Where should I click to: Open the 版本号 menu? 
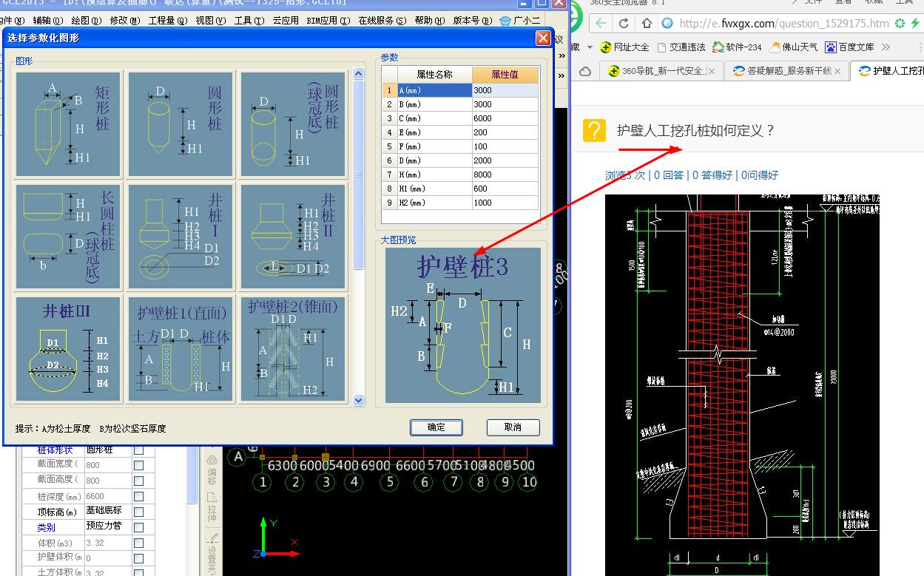click(x=473, y=21)
